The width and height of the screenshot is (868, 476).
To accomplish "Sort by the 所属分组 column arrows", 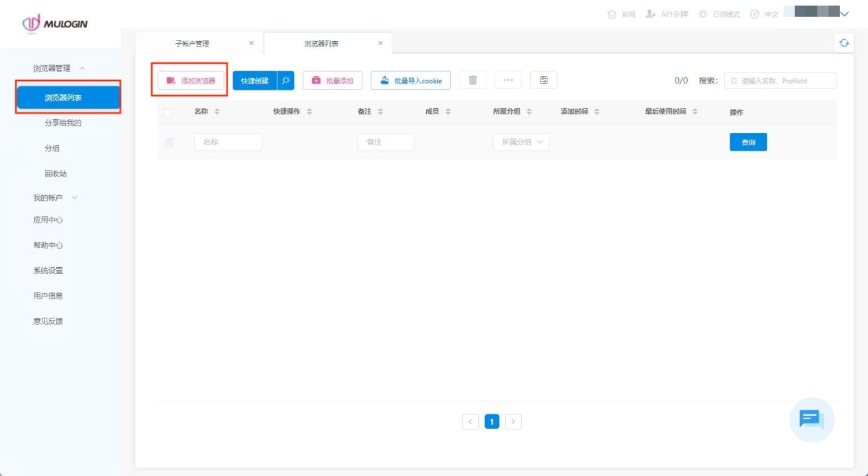I will 529,112.
